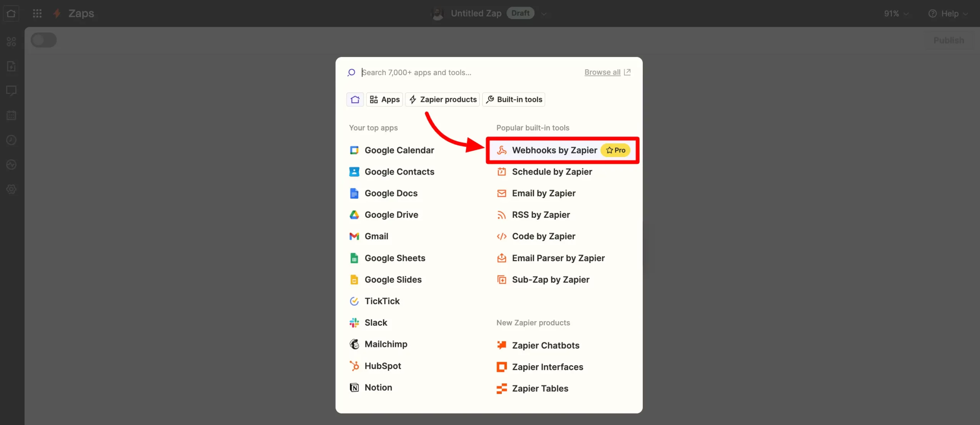Open the Browse all link
This screenshot has width=980, height=425.
(602, 72)
